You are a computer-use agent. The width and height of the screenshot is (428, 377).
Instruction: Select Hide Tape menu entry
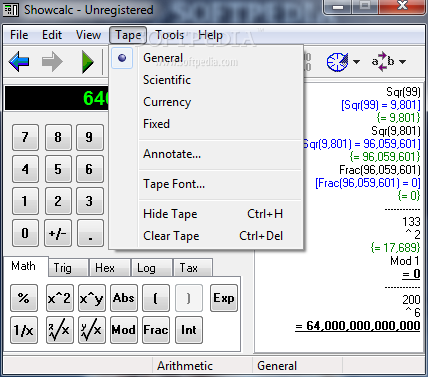tap(206, 214)
